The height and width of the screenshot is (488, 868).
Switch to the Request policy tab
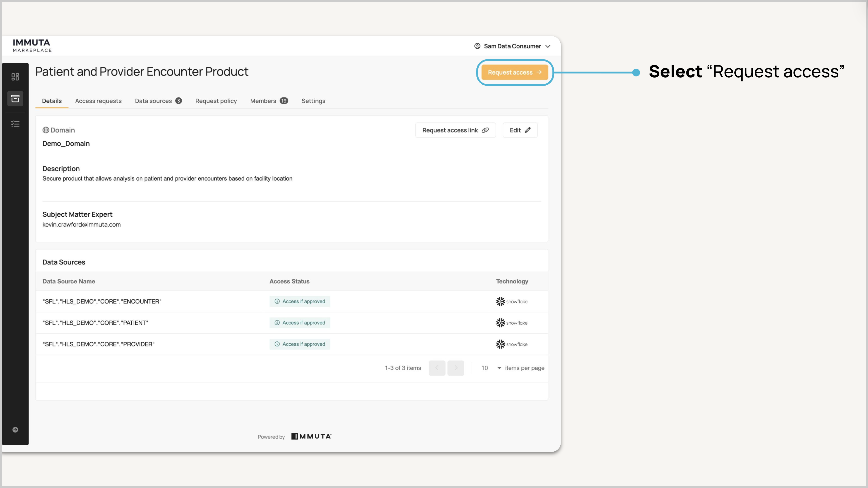[216, 101]
